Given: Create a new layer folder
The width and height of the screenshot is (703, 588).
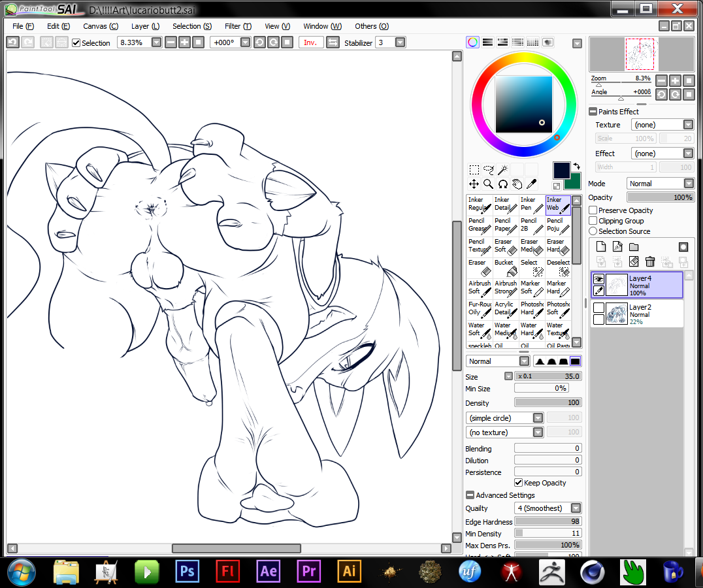Looking at the screenshot, I should pos(634,247).
